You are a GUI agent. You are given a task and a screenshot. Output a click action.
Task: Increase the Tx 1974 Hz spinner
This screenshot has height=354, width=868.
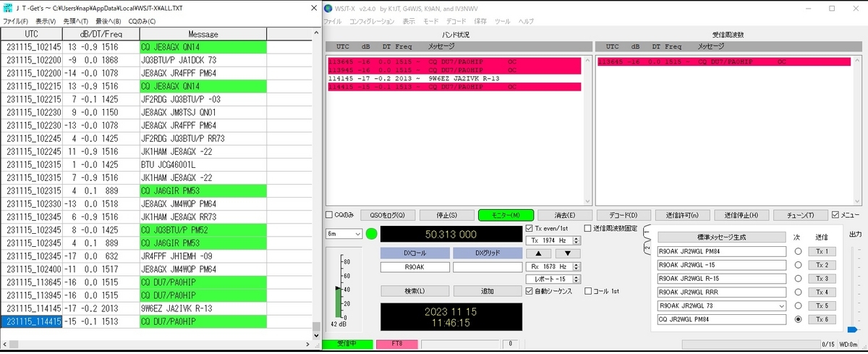(x=577, y=238)
